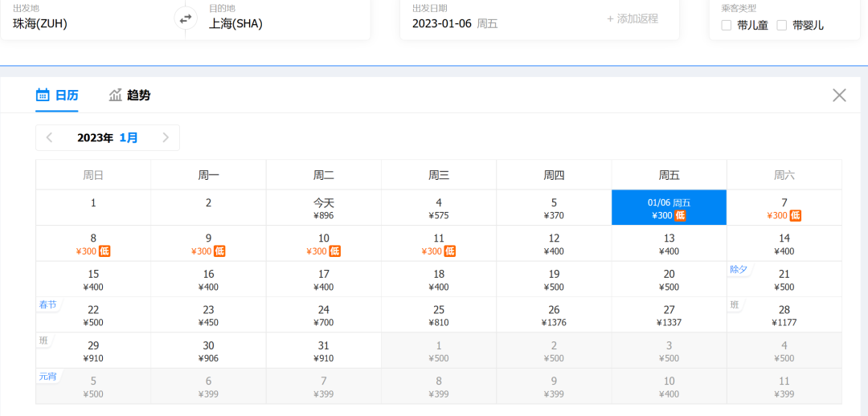Select January 28 priced ¥1177
Image resolution: width=868 pixels, height=416 pixels.
click(784, 315)
